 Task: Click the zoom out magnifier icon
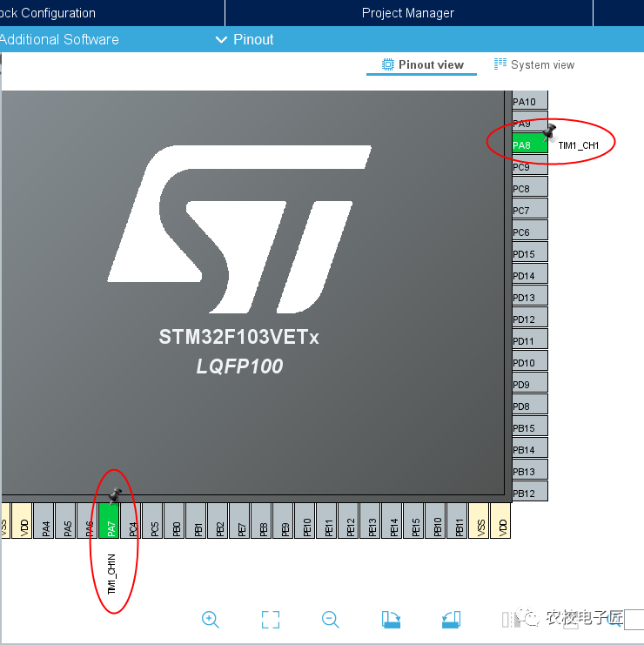click(x=331, y=619)
